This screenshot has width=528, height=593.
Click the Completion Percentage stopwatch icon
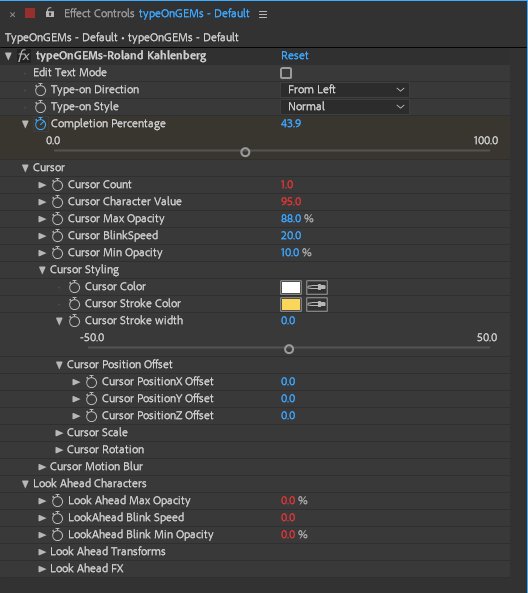(x=40, y=124)
